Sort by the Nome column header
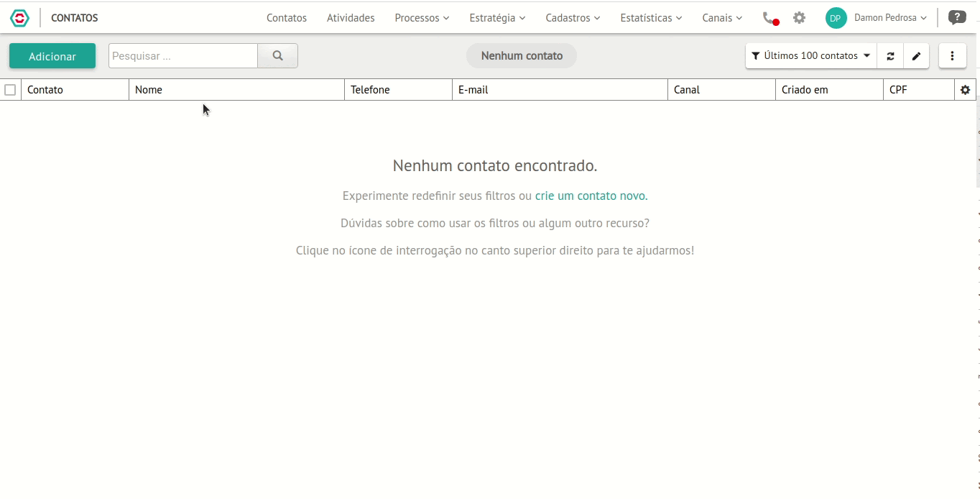 click(x=236, y=90)
